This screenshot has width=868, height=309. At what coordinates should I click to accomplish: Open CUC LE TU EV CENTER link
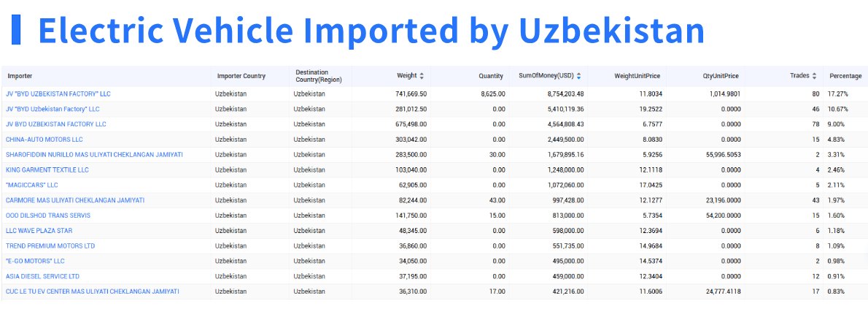click(93, 291)
